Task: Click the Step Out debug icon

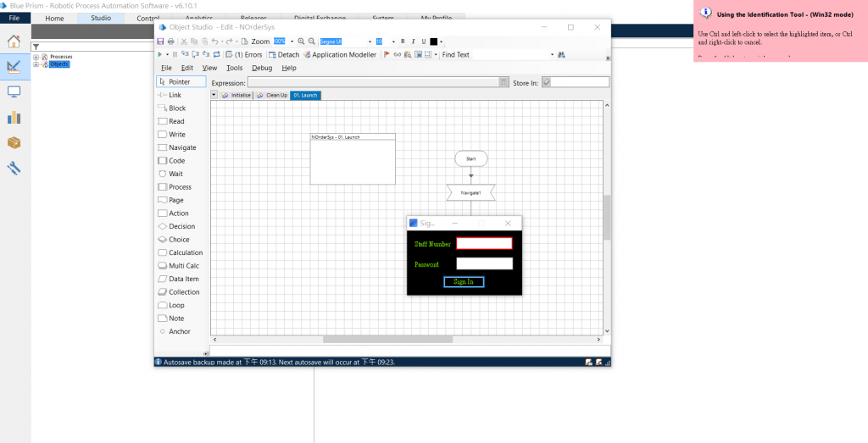Action: pos(206,54)
